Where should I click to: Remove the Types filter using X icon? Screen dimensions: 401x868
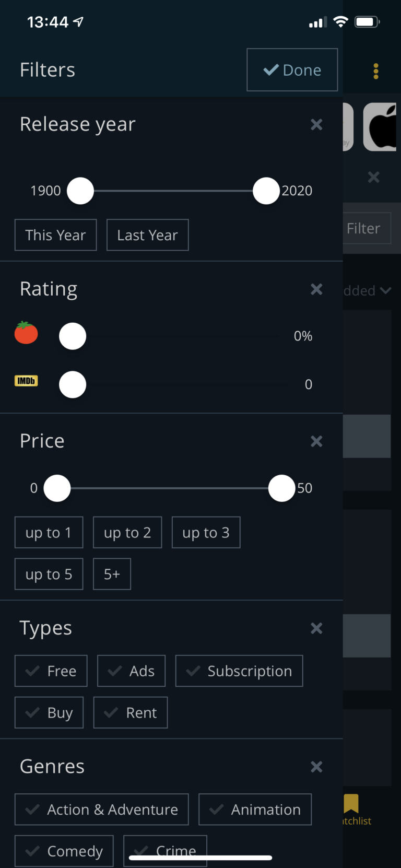[316, 628]
